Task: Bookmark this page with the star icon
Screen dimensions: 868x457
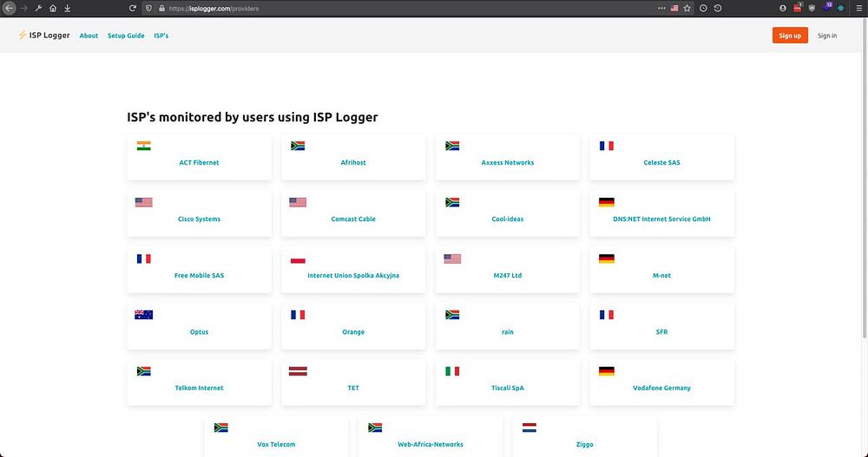Action: point(687,9)
